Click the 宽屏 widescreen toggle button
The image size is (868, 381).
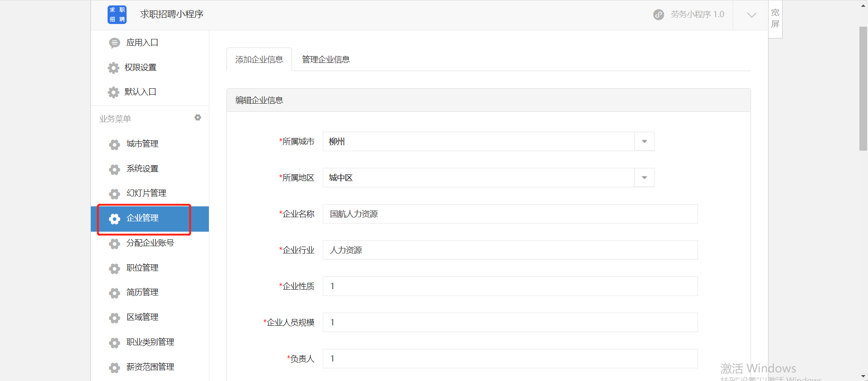pos(775,19)
